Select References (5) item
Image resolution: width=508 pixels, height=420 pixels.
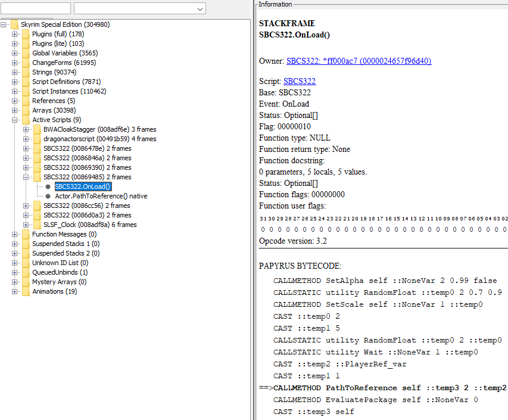54,101
